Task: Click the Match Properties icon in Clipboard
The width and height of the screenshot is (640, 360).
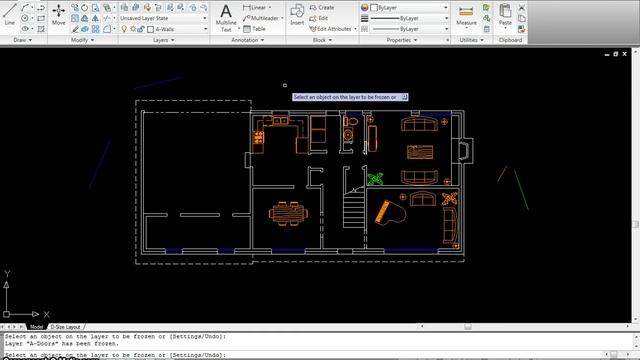Action: coord(522,29)
